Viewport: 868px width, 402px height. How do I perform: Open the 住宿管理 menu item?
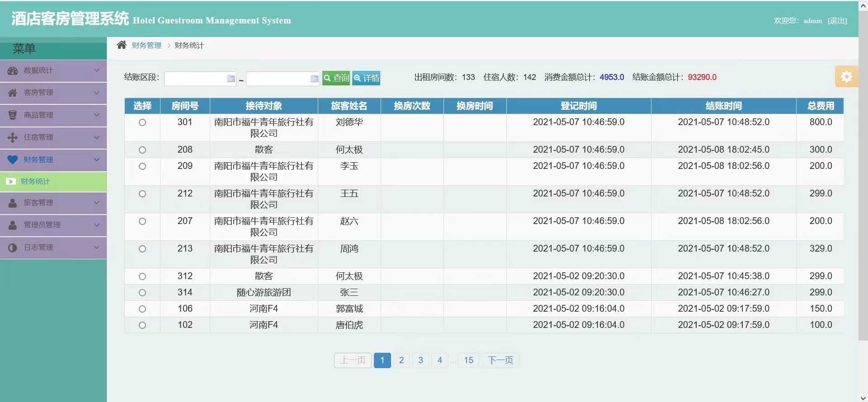coord(53,137)
